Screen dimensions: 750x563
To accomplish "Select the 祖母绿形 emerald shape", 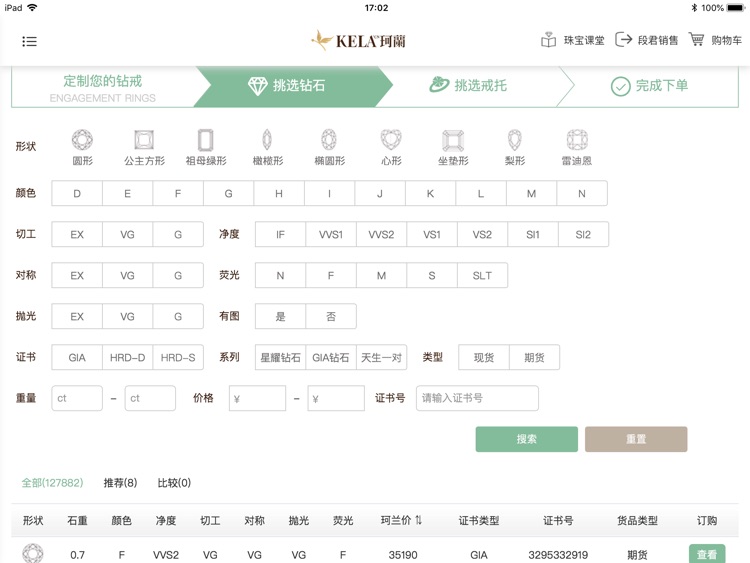I will pos(206,147).
